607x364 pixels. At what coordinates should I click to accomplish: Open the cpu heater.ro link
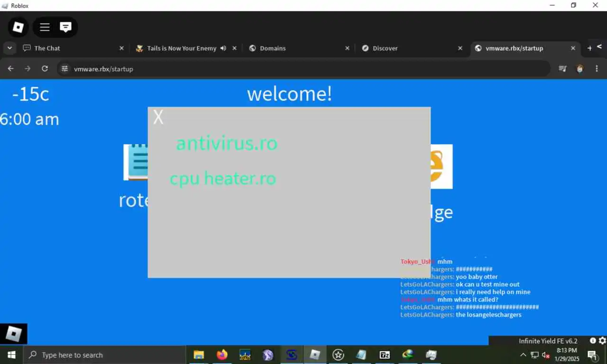[x=223, y=179]
